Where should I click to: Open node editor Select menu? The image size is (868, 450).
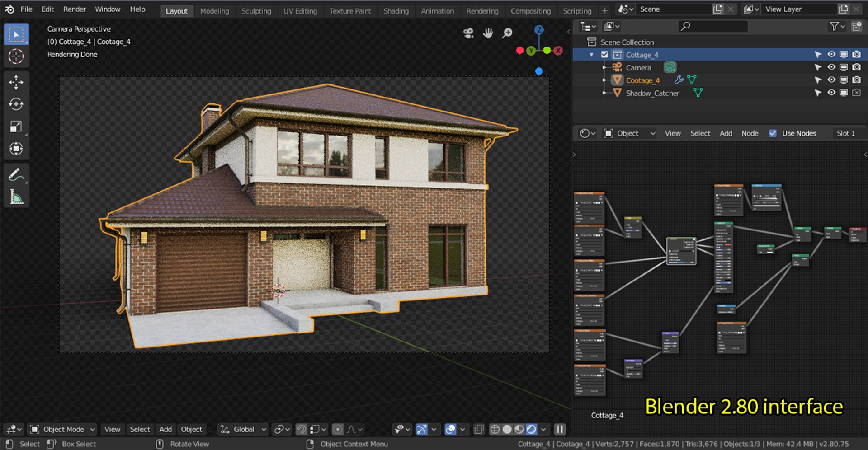click(x=700, y=133)
